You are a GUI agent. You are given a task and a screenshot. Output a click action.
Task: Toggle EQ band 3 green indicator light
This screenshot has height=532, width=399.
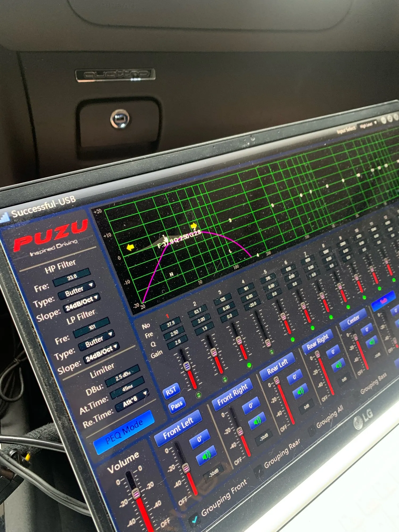[249, 365]
